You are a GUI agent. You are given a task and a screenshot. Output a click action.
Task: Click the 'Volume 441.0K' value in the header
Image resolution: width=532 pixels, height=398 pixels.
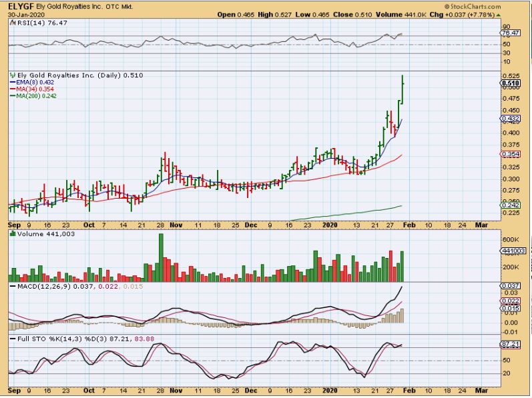401,15
